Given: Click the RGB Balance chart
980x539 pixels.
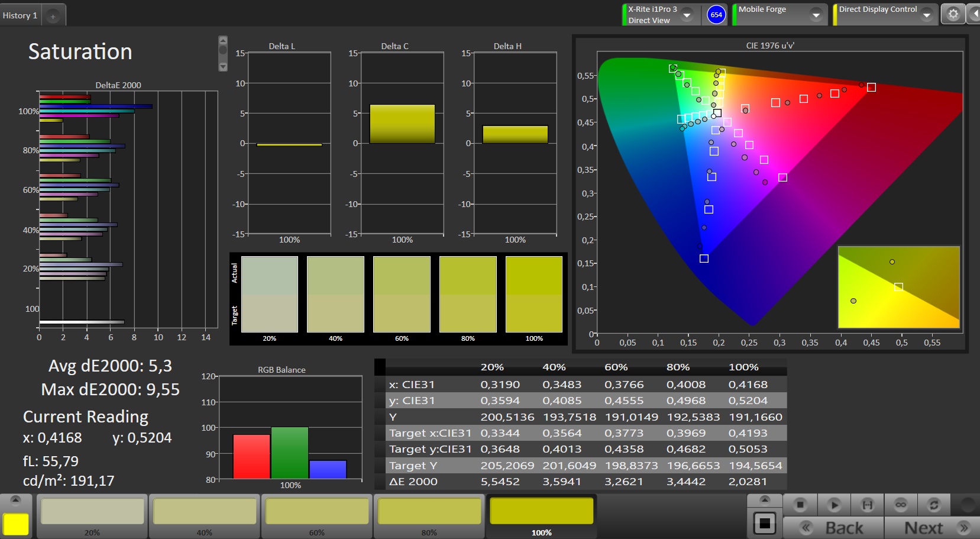Looking at the screenshot, I should 290,427.
